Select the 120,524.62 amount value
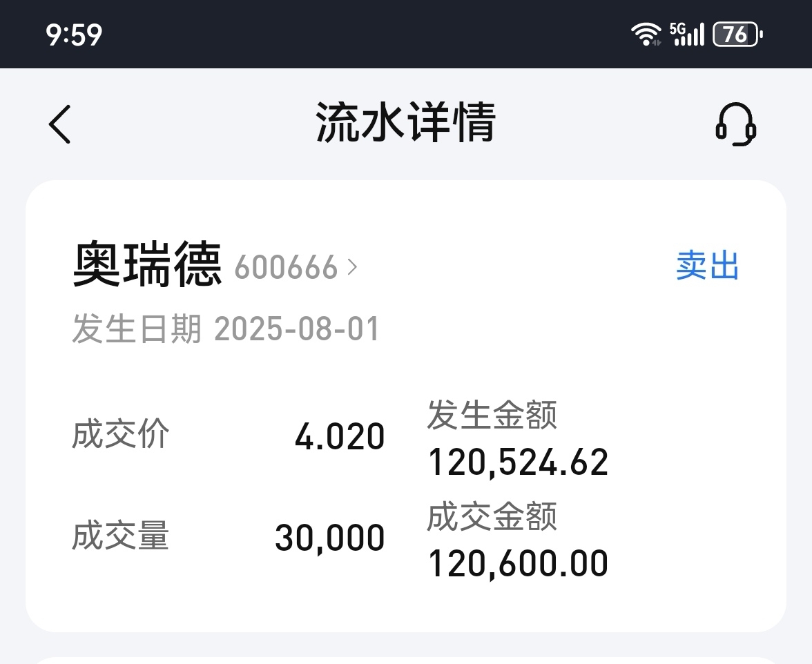Image resolution: width=812 pixels, height=664 pixels. click(x=518, y=462)
